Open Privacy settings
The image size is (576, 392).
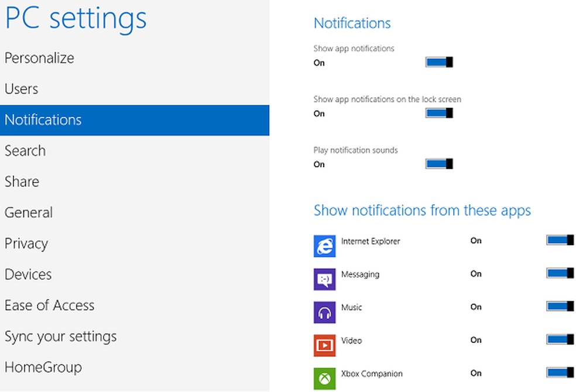(26, 243)
